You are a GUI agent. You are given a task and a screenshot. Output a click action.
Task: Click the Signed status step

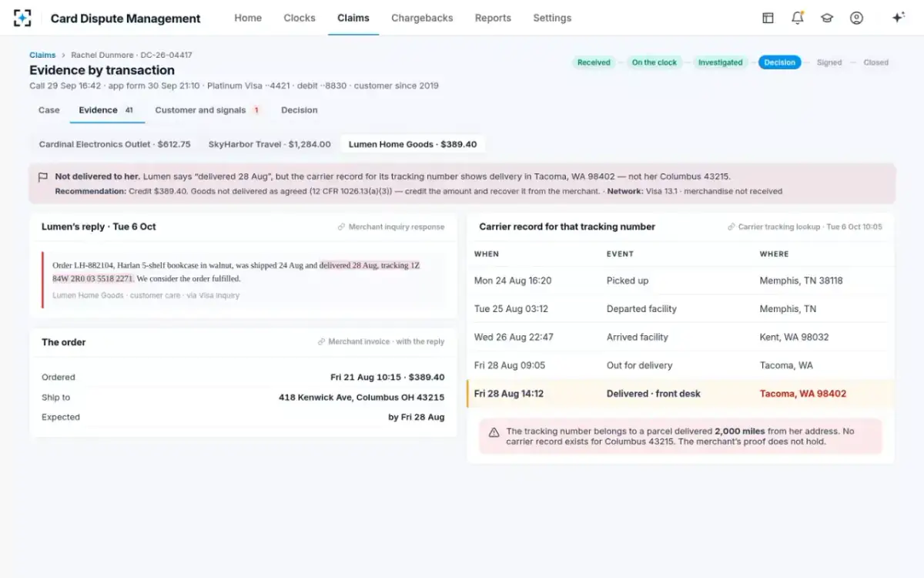tap(829, 62)
